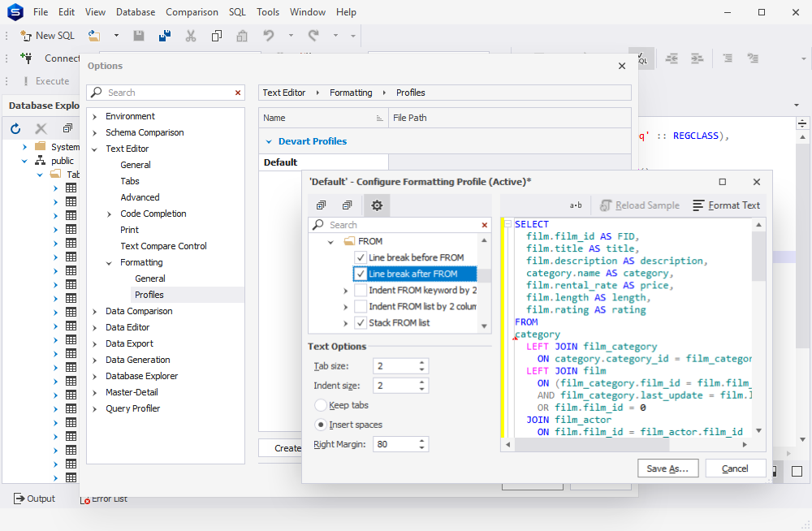Select the Keep tabs radio button

point(322,404)
